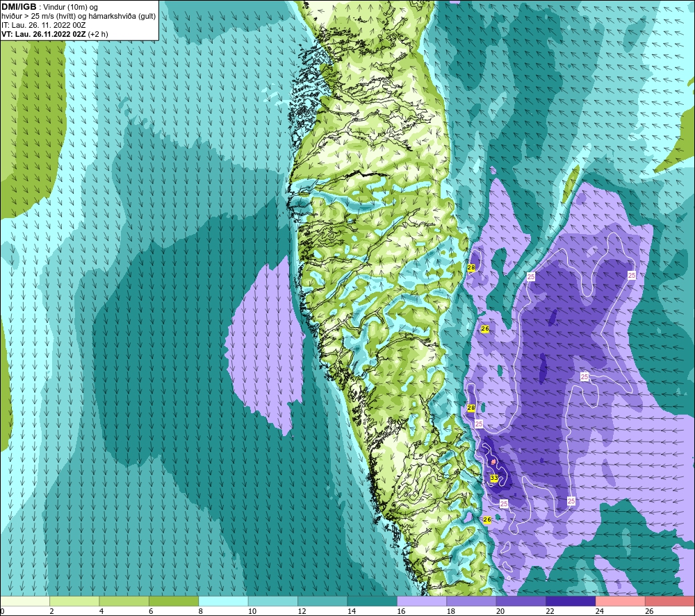Click the 18–20 m/s purple legend swatch
Screen dimensions: 695x616
[472, 601]
